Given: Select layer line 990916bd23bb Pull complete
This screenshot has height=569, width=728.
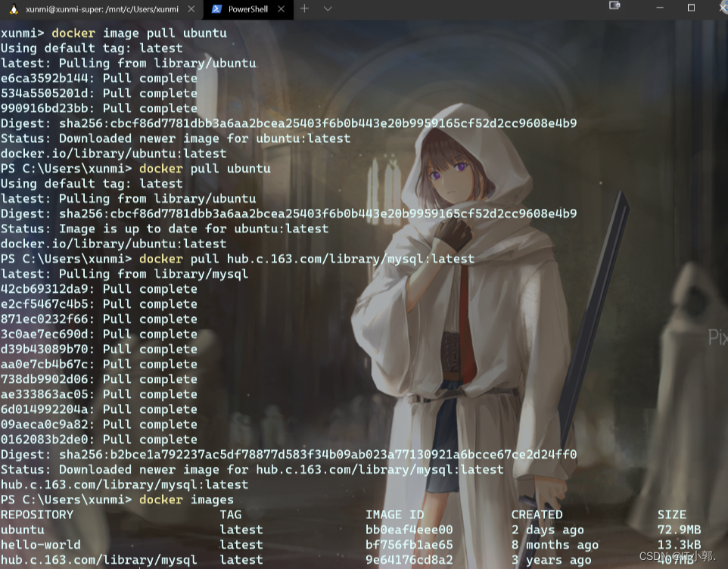Looking at the screenshot, I should click(x=99, y=108).
